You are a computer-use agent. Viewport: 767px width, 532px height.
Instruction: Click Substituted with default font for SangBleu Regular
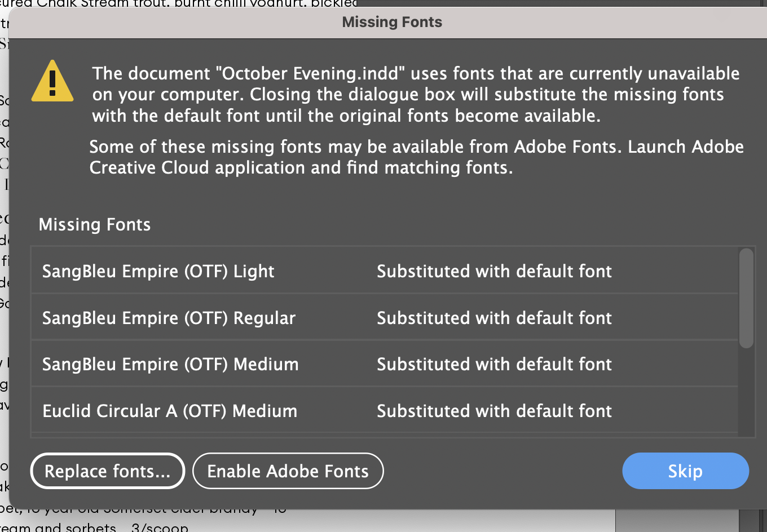pos(494,317)
